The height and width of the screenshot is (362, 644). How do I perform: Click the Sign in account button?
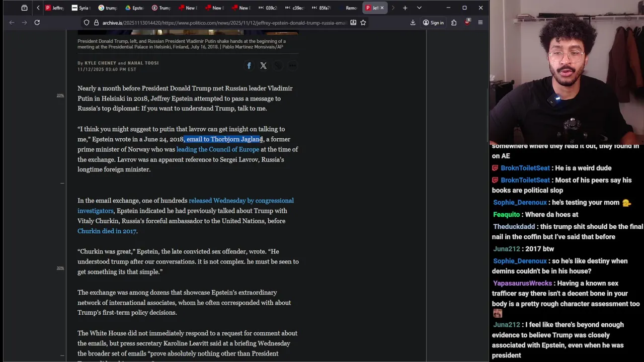coord(433,23)
